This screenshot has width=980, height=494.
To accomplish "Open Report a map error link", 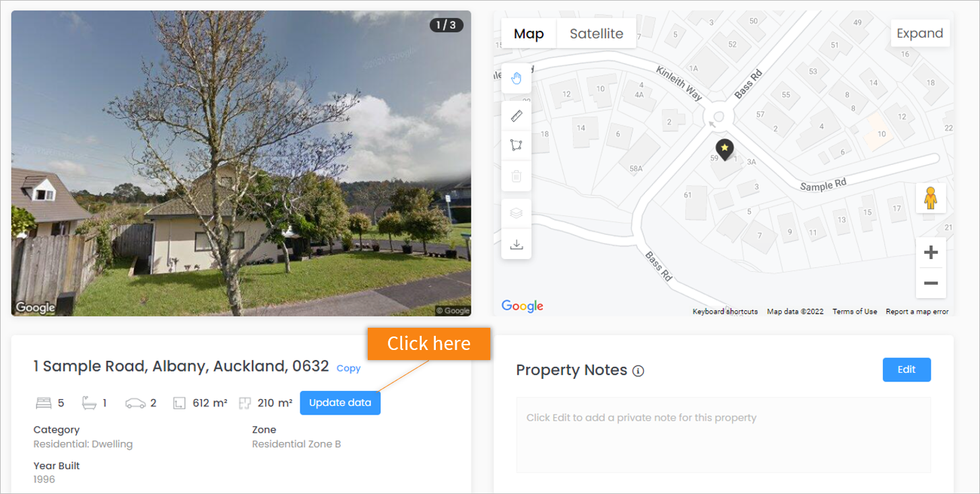I will [x=917, y=312].
